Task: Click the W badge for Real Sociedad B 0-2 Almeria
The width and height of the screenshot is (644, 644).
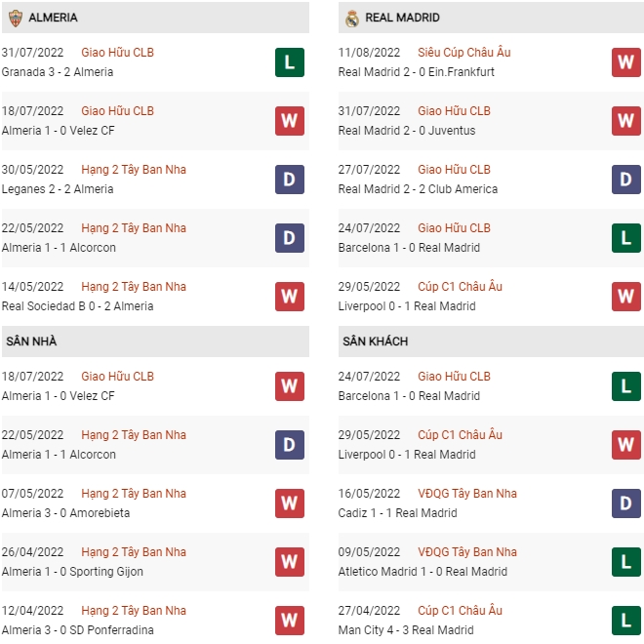Action: pos(290,297)
